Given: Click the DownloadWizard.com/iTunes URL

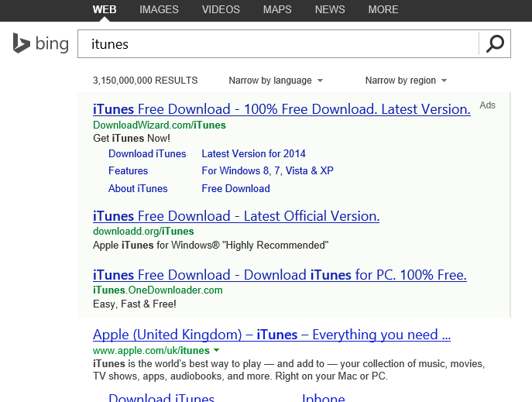Looking at the screenshot, I should 160,125.
